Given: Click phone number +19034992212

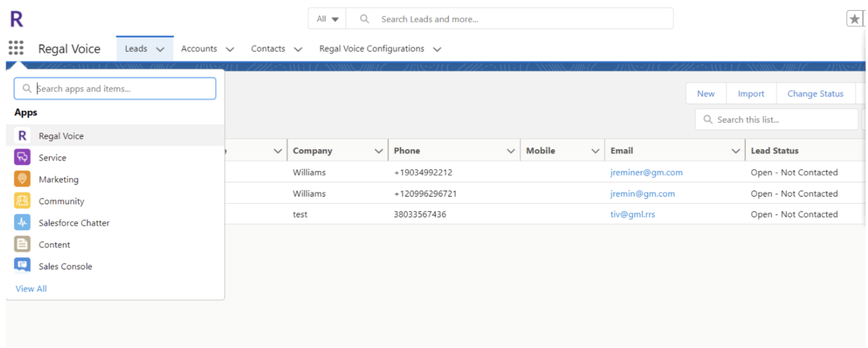Looking at the screenshot, I should 423,172.
